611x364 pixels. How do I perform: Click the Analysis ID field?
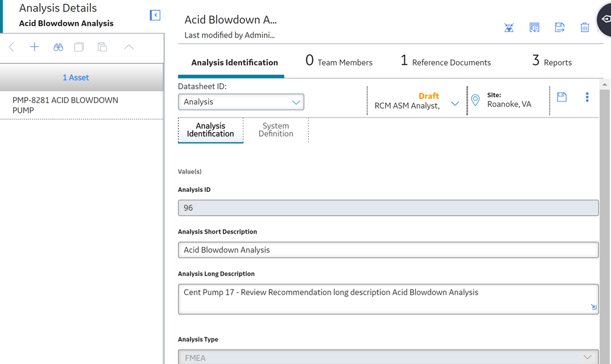point(388,207)
